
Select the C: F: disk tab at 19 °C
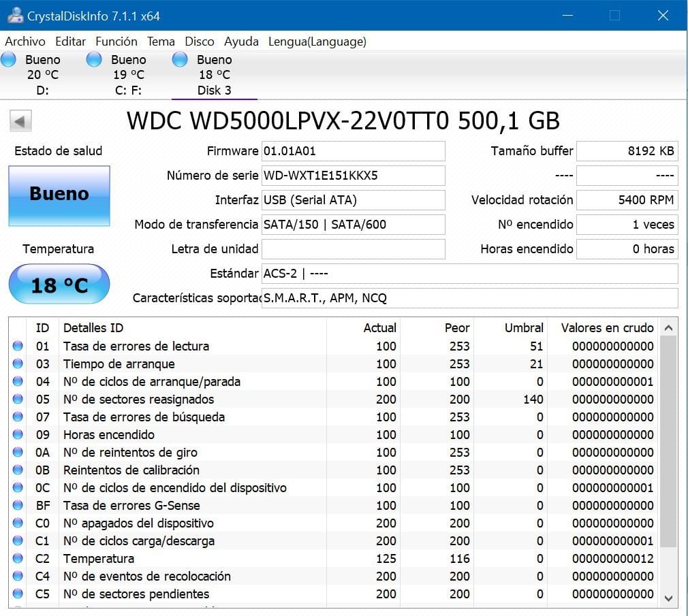click(129, 75)
